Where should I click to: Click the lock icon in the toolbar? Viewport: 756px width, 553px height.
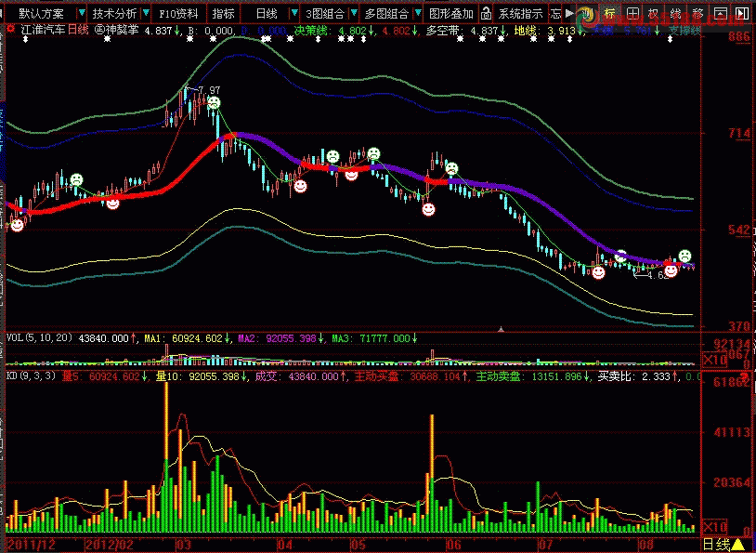[x=555, y=14]
